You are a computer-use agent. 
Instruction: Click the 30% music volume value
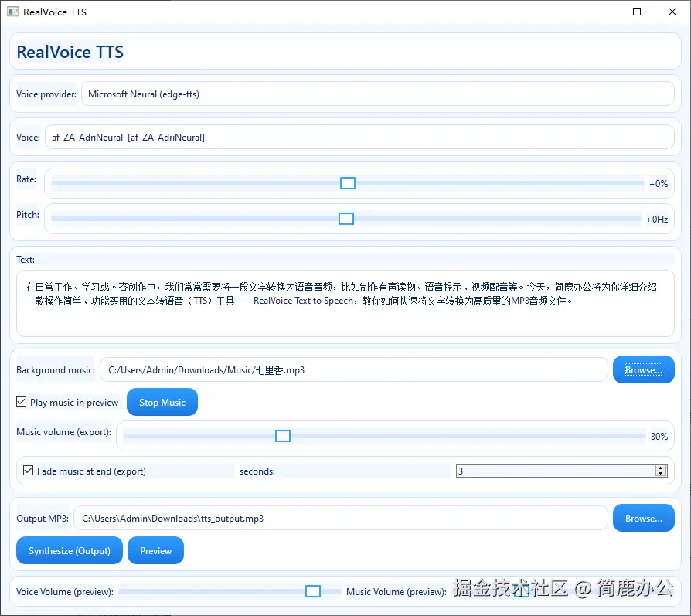(659, 436)
